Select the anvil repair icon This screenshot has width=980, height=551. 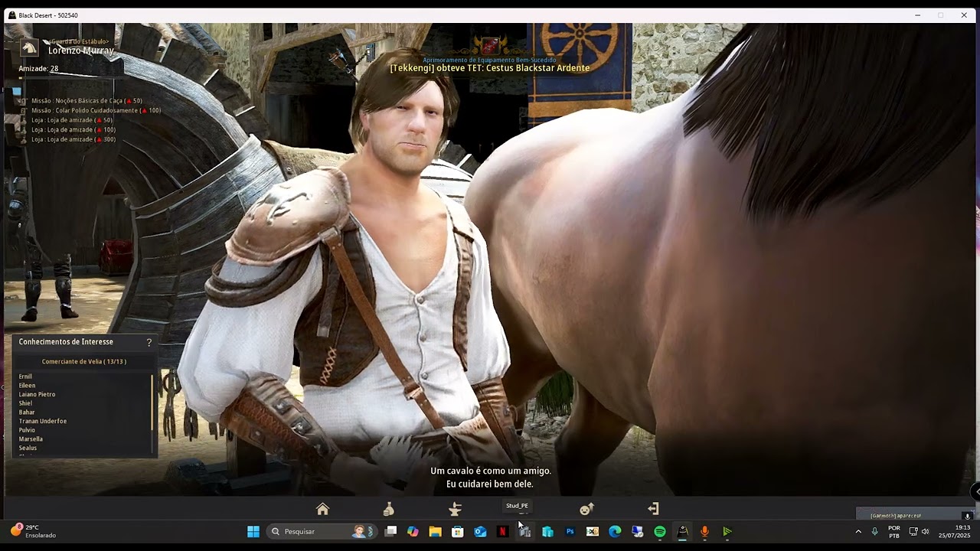455,509
